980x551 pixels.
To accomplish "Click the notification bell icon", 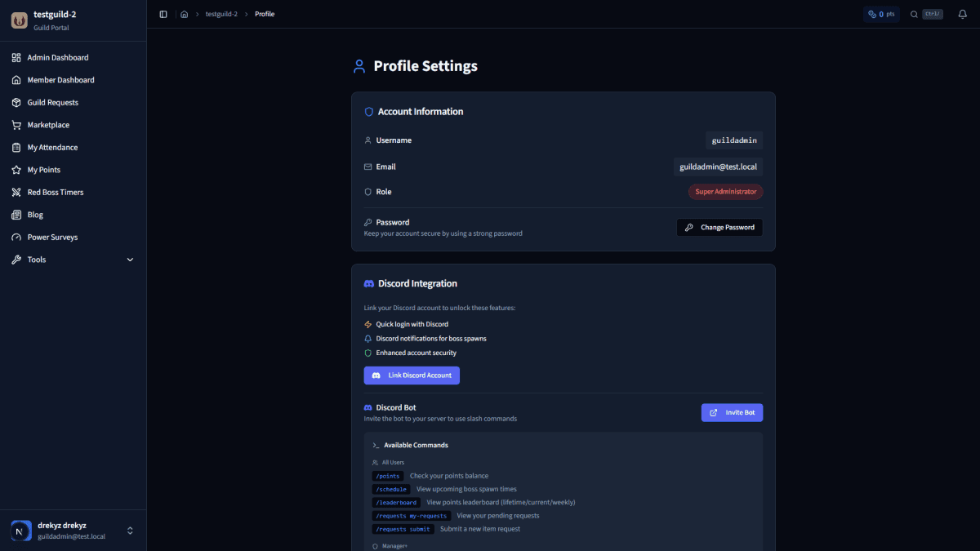I will click(962, 14).
